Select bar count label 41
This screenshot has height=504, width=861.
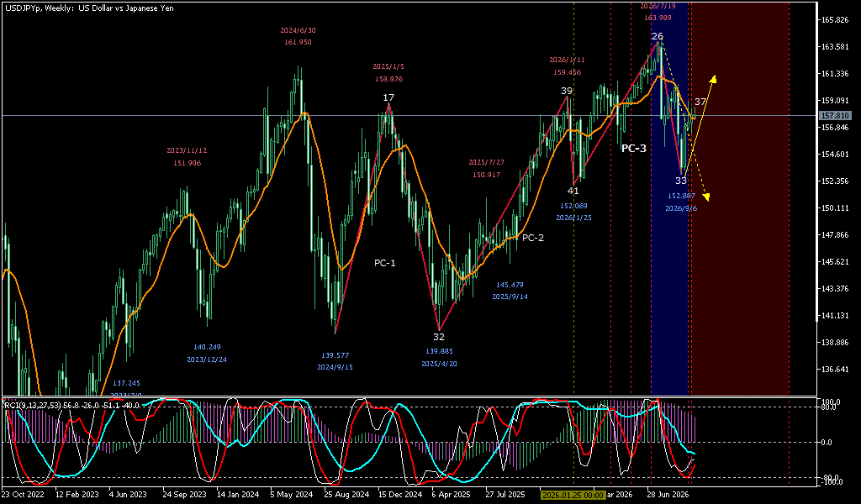pyautogui.click(x=573, y=191)
